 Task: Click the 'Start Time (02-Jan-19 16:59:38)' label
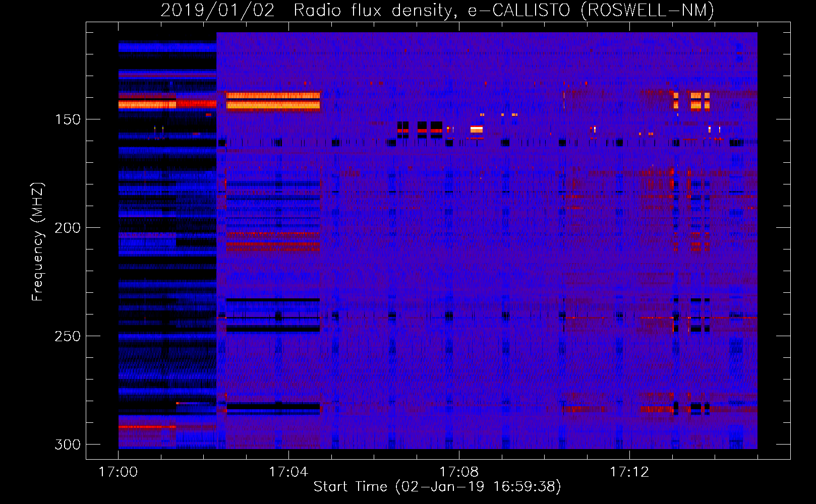(437, 487)
